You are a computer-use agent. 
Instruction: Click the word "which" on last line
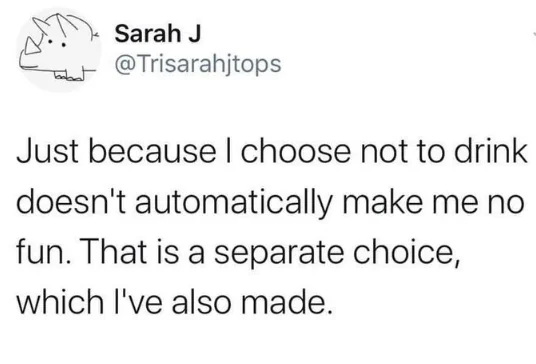(60, 302)
